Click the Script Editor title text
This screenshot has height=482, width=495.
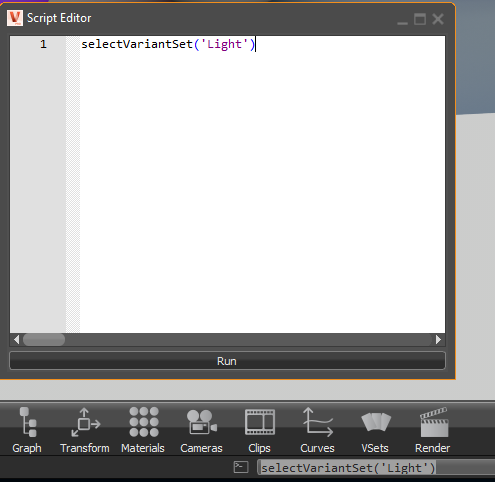pyautogui.click(x=59, y=18)
